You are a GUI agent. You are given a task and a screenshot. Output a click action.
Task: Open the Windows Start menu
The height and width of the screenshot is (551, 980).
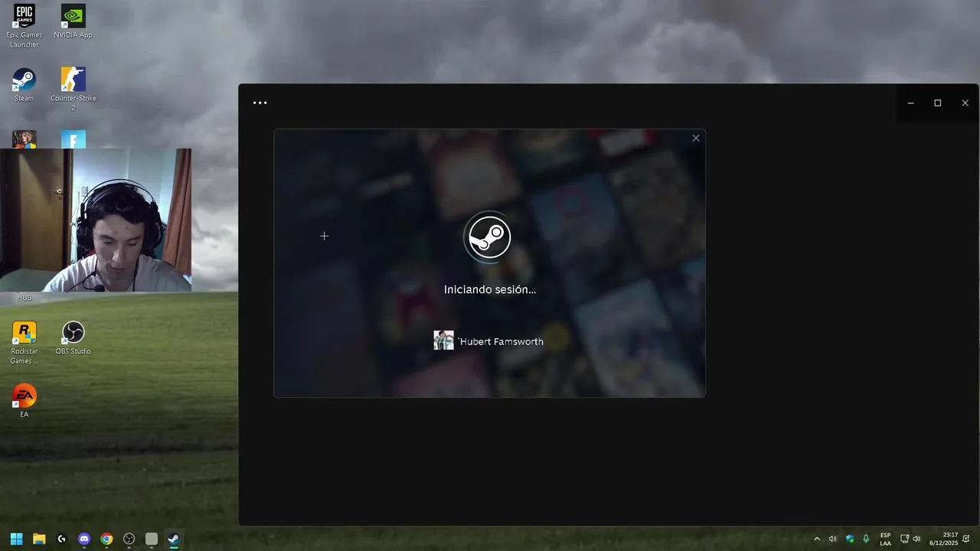(x=17, y=539)
